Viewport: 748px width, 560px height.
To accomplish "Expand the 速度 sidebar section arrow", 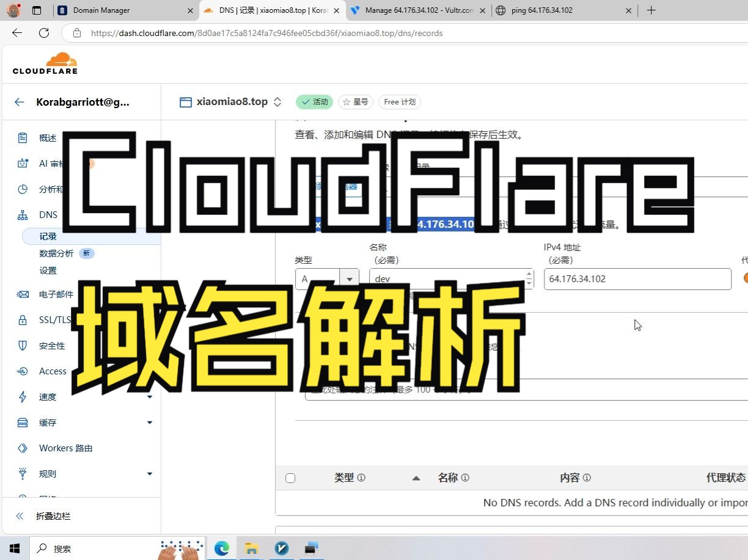I will pos(150,397).
